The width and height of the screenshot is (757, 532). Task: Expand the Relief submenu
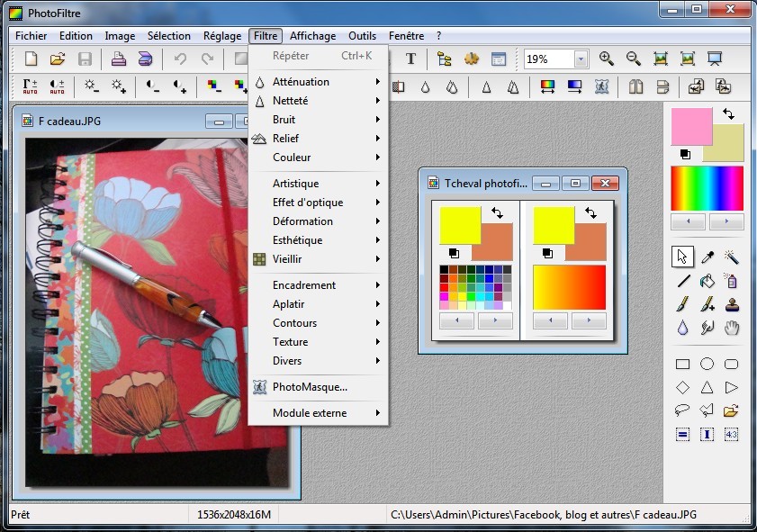point(319,138)
